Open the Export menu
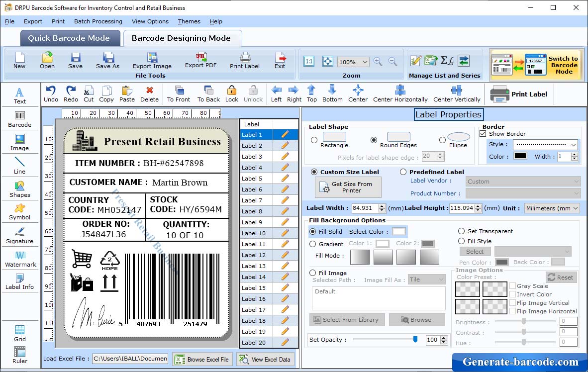The height and width of the screenshot is (372, 588). (33, 21)
